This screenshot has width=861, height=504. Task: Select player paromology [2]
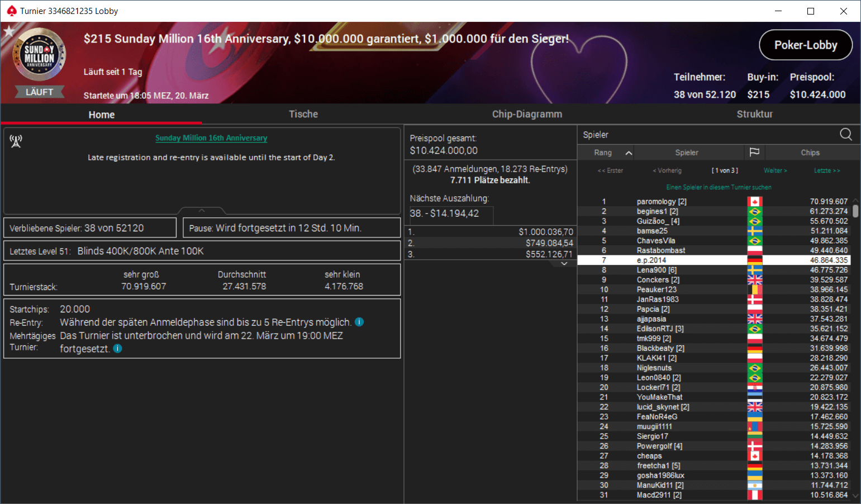(x=662, y=202)
